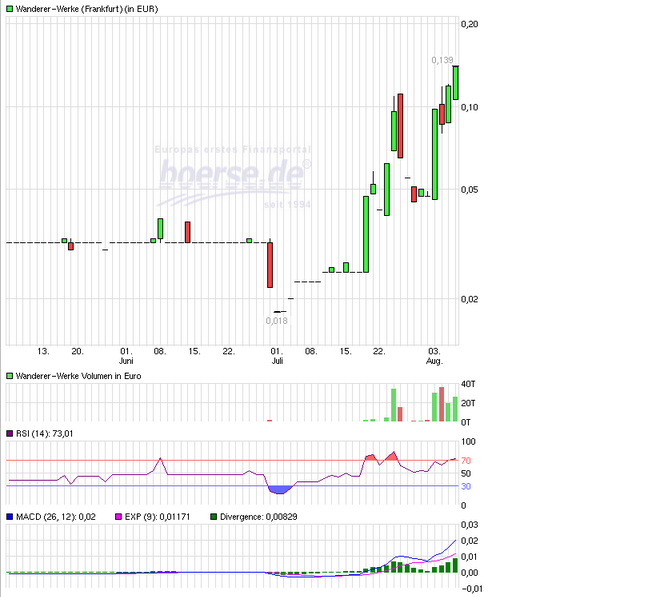Viewport: 656px width, 597px height.
Task: Click the blue oversold RSI area in early July
Action: click(x=281, y=489)
